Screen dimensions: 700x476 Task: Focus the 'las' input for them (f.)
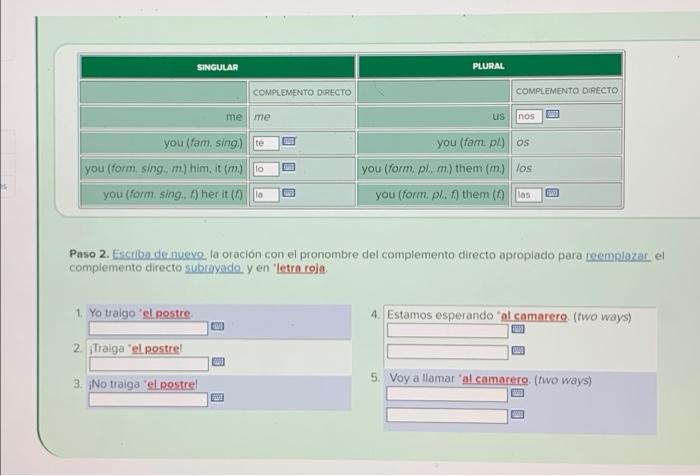pos(529,195)
